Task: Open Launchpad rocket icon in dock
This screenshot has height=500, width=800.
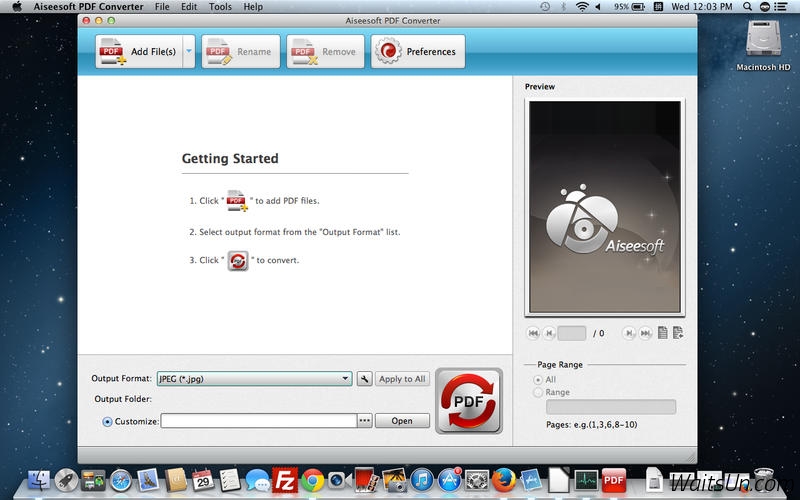Action: coord(66,481)
